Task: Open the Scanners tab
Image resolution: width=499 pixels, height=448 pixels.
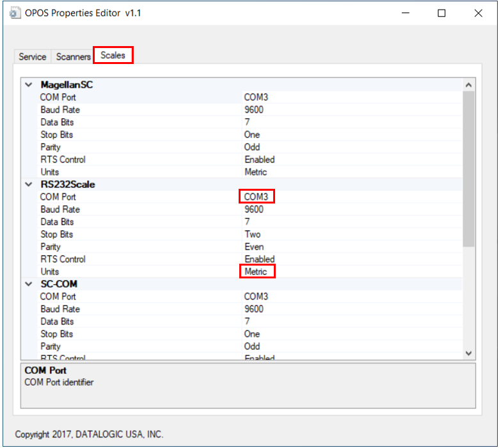Action: (73, 57)
